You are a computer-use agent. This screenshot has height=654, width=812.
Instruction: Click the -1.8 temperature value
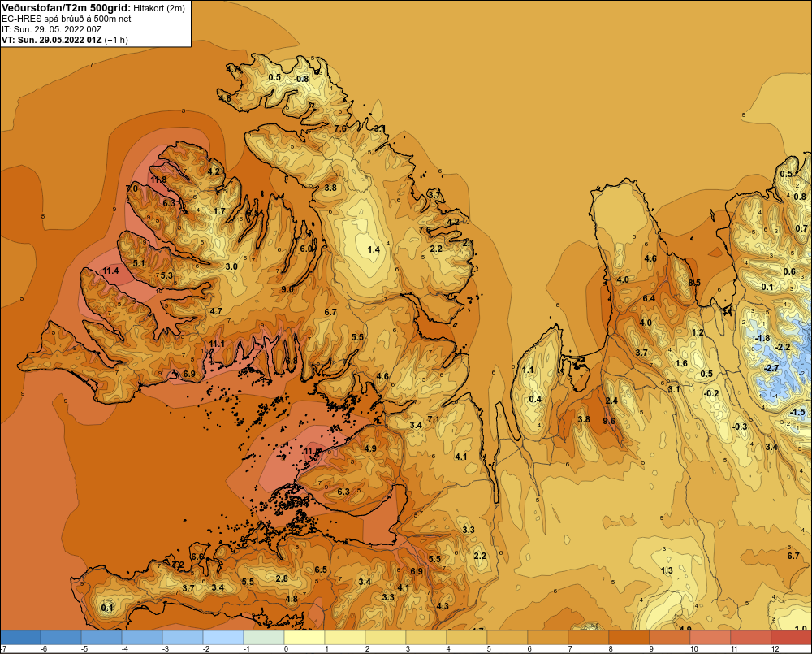[x=762, y=339]
